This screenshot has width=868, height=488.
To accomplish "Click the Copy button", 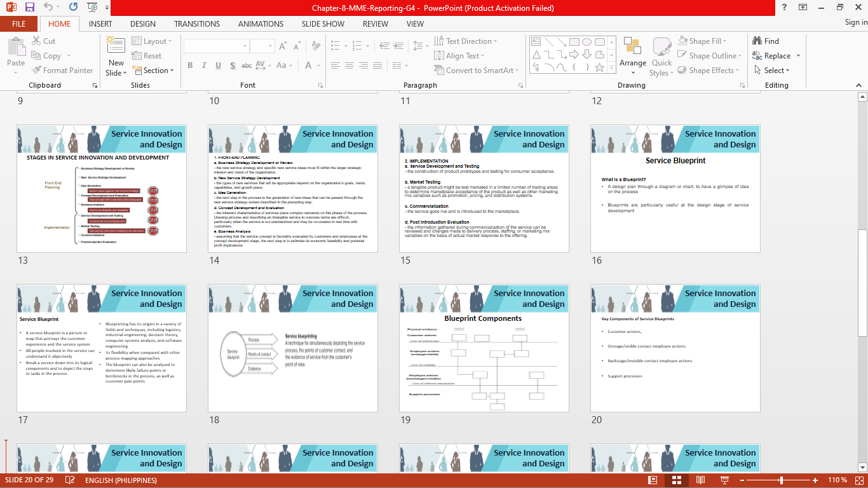I will [x=46, y=55].
